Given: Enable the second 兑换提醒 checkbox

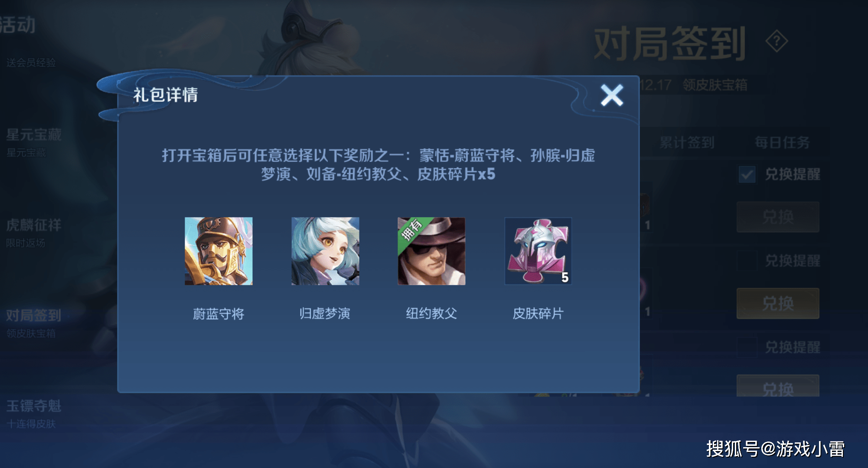Looking at the screenshot, I should pyautogui.click(x=747, y=261).
